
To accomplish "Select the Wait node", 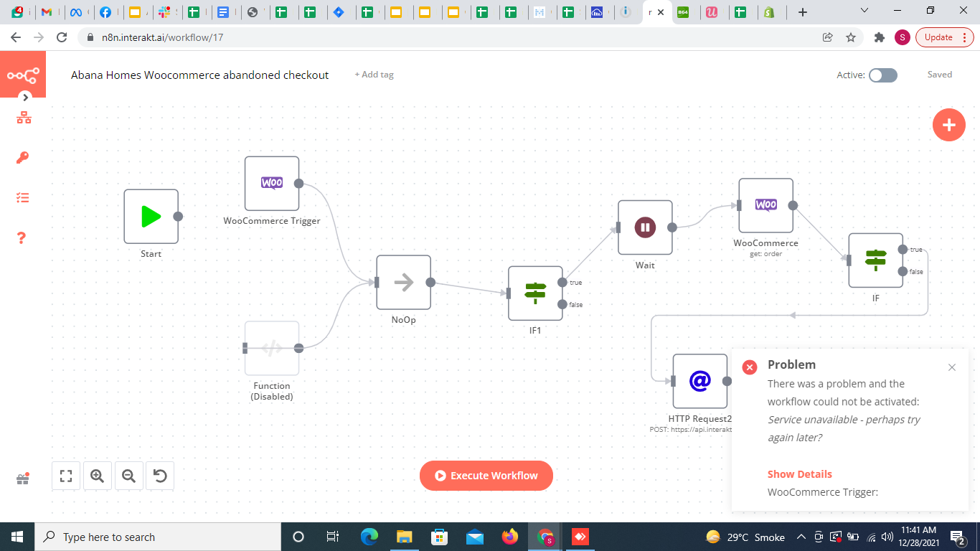I will (x=645, y=227).
